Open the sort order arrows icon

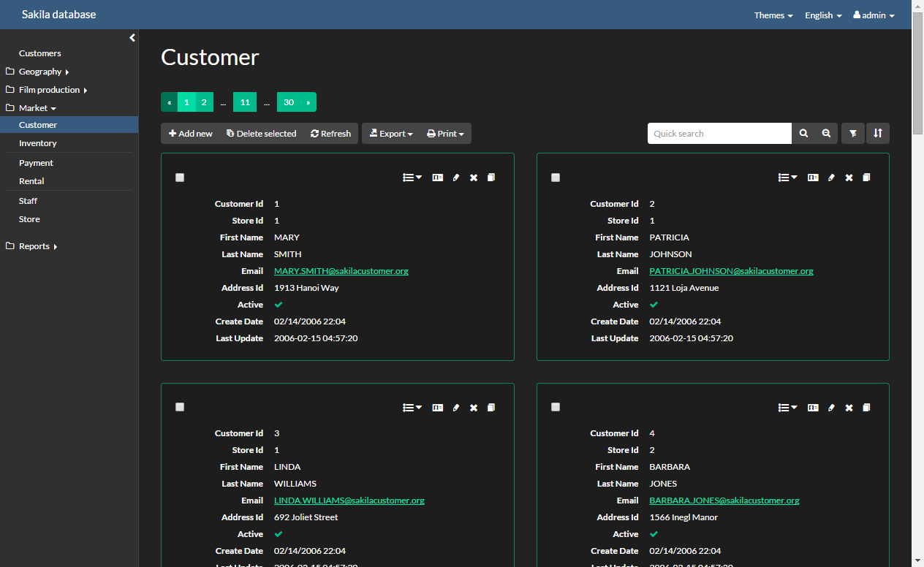(x=878, y=134)
